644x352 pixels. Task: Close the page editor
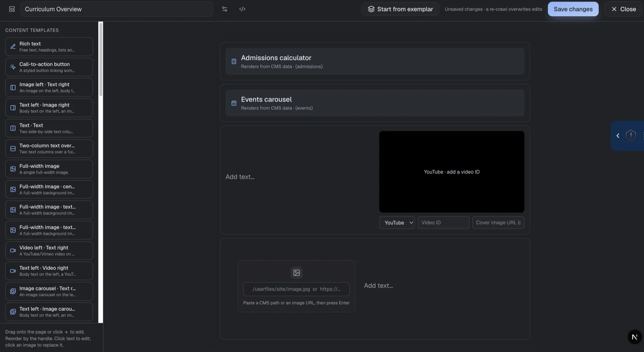[624, 9]
